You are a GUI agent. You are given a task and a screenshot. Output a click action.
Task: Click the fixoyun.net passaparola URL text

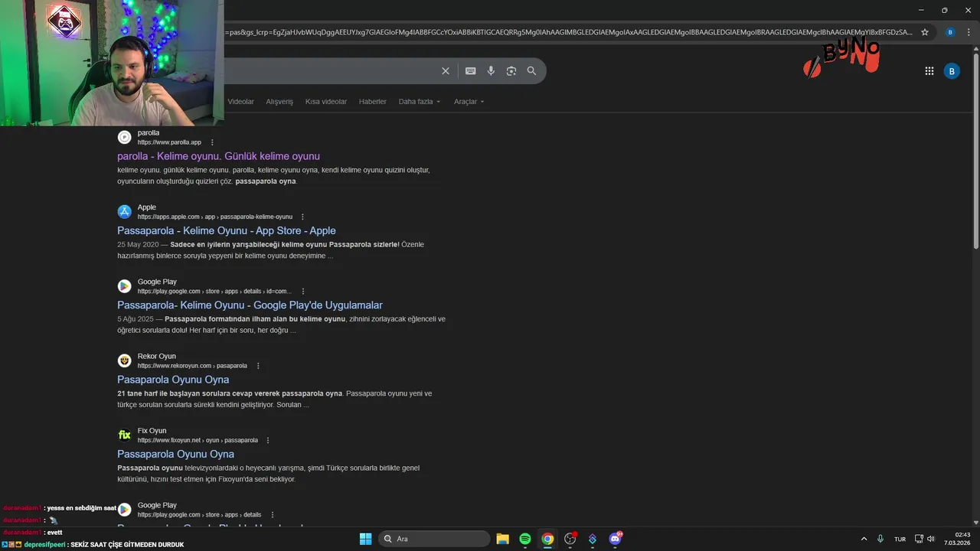point(198,440)
